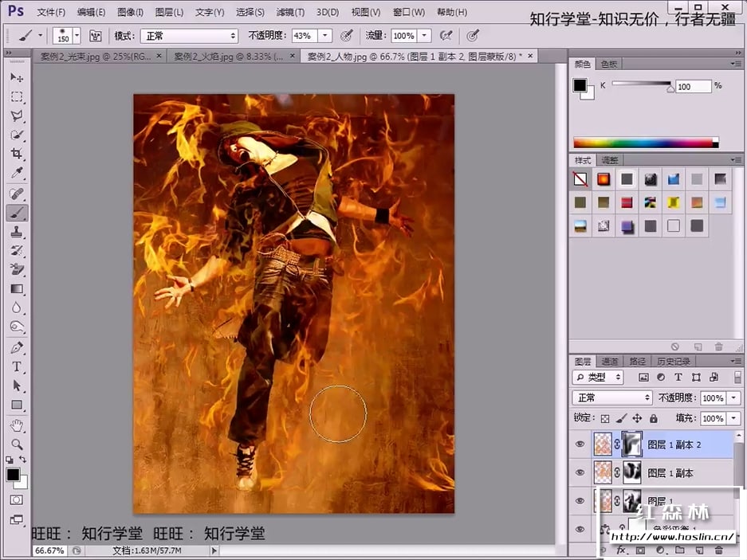747x560 pixels.
Task: Apply the default no-style swatch
Action: 580,179
